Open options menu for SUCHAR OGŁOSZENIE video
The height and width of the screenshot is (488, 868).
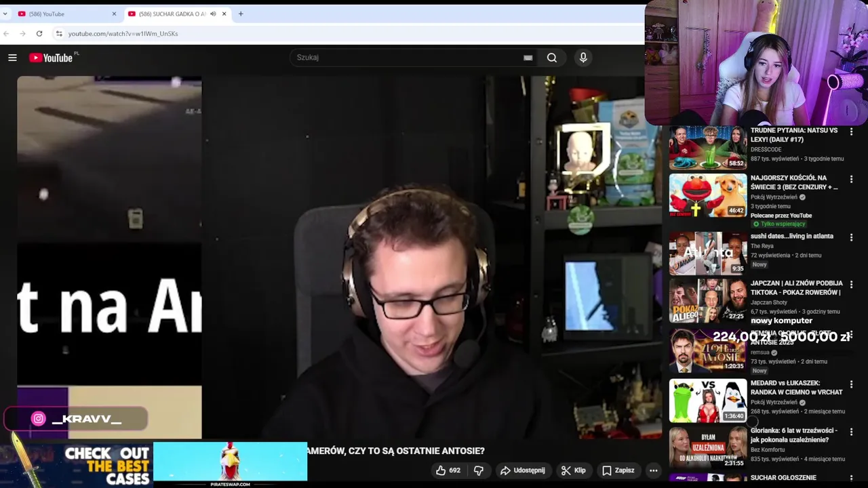click(x=851, y=479)
